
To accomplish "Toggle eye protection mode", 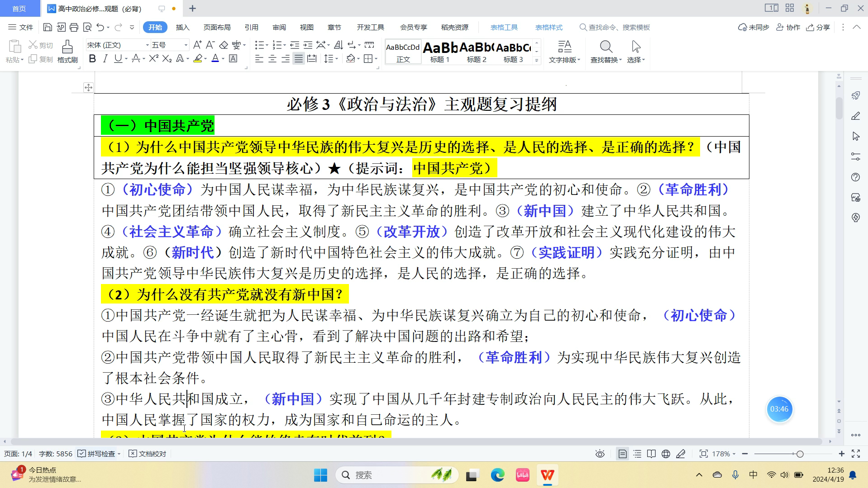I will (600, 454).
